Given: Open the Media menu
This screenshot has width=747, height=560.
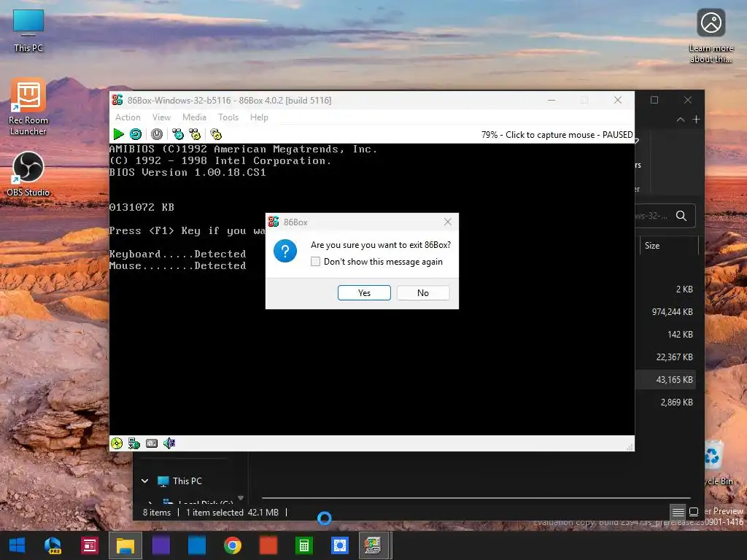Looking at the screenshot, I should (x=194, y=117).
